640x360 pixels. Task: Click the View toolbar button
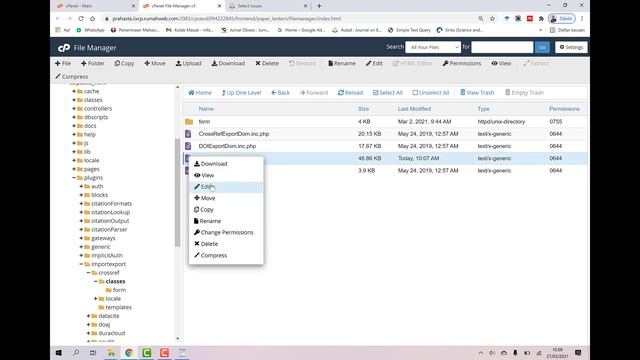tap(501, 63)
